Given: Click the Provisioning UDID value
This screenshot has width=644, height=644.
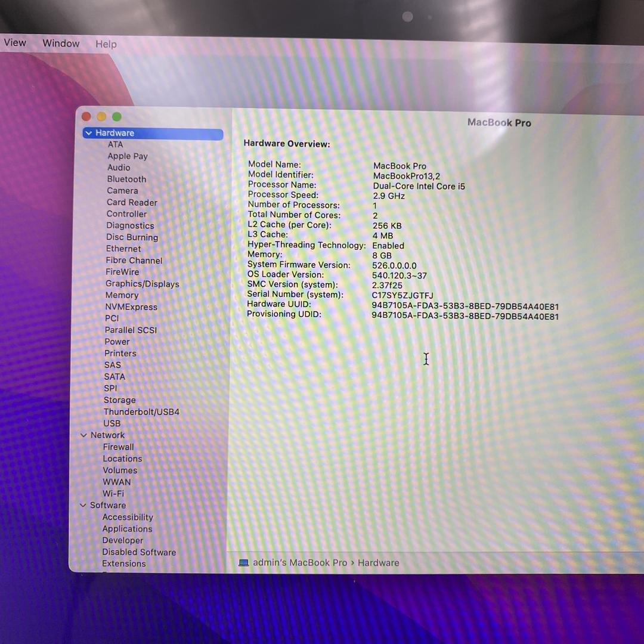Looking at the screenshot, I should point(465,316).
